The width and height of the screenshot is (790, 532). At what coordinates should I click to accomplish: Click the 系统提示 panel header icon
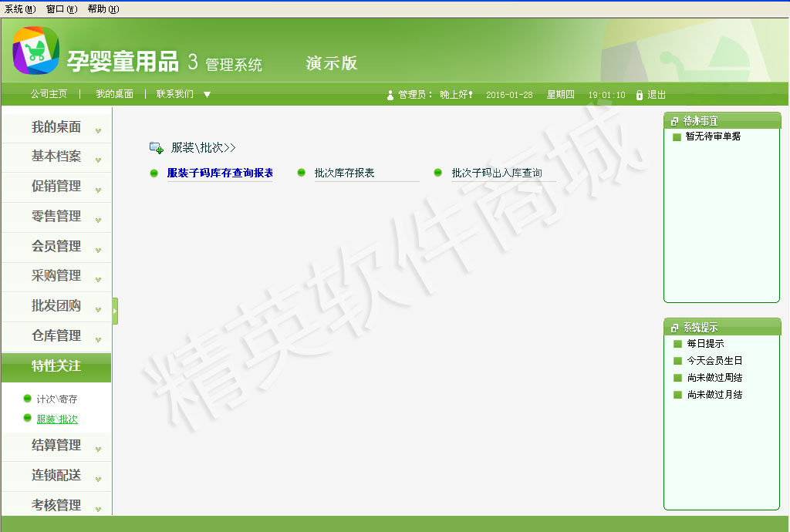point(674,328)
